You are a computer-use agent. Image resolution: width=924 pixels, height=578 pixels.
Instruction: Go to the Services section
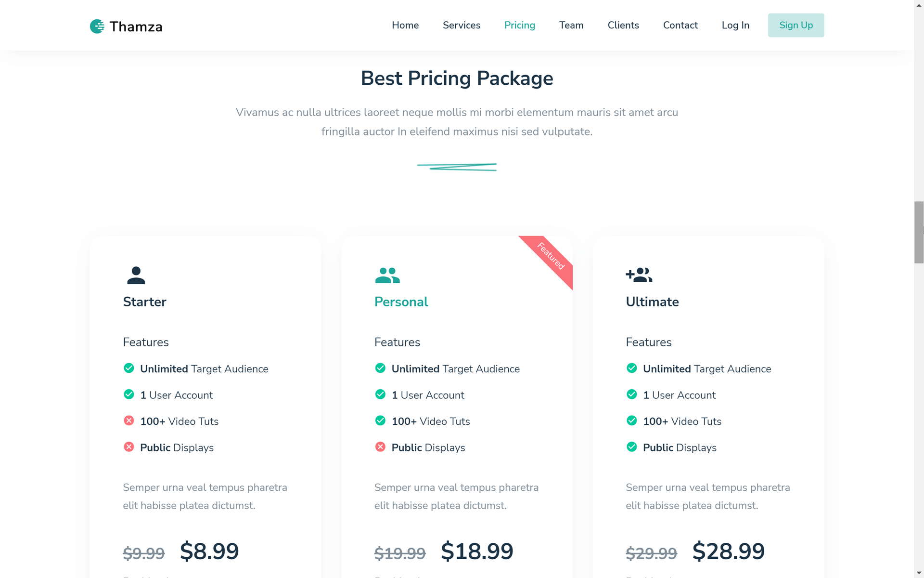[x=462, y=25]
